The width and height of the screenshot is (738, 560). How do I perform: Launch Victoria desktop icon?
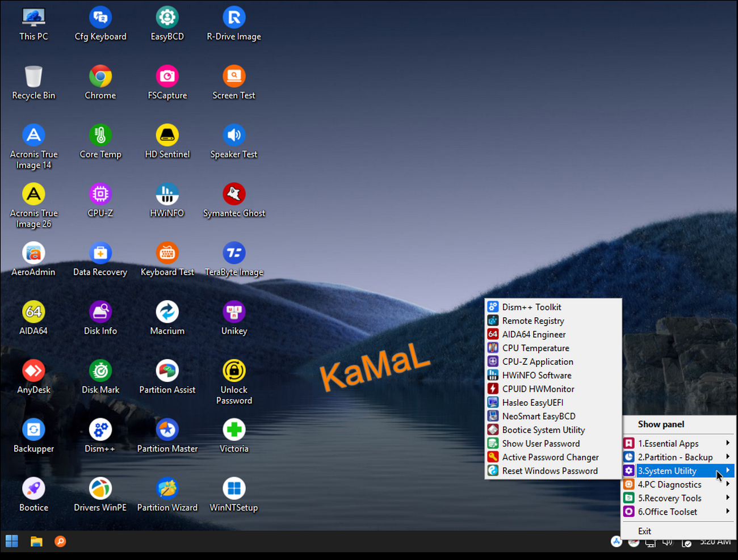point(234,436)
